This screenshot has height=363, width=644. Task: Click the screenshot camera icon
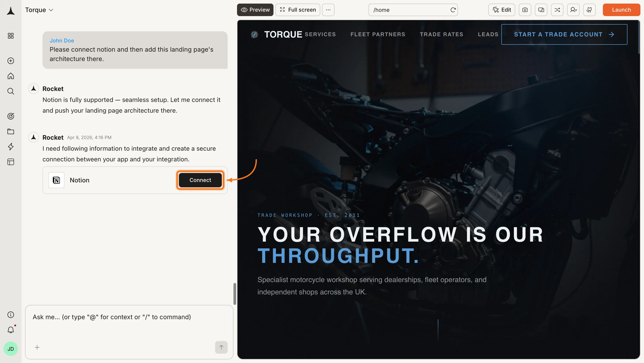click(x=525, y=10)
